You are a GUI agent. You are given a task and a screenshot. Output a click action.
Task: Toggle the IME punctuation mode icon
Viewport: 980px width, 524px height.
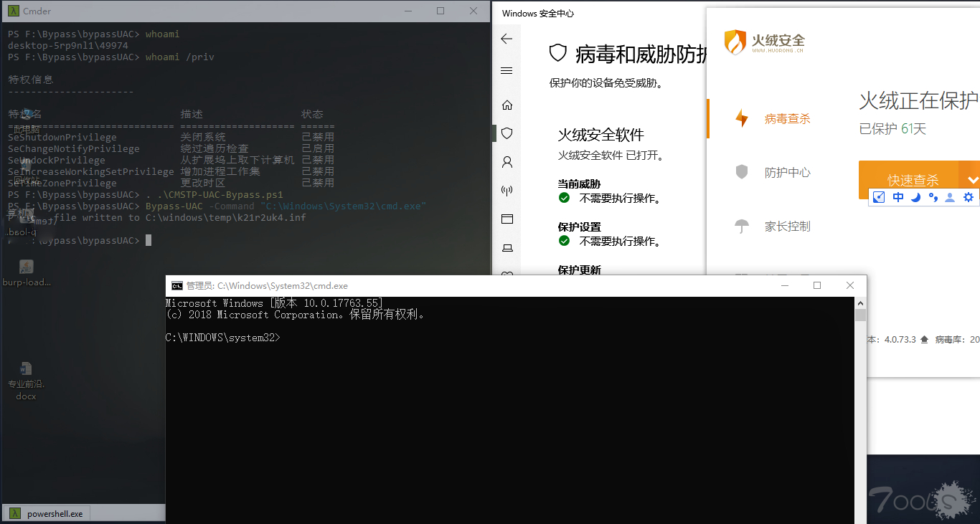point(933,197)
